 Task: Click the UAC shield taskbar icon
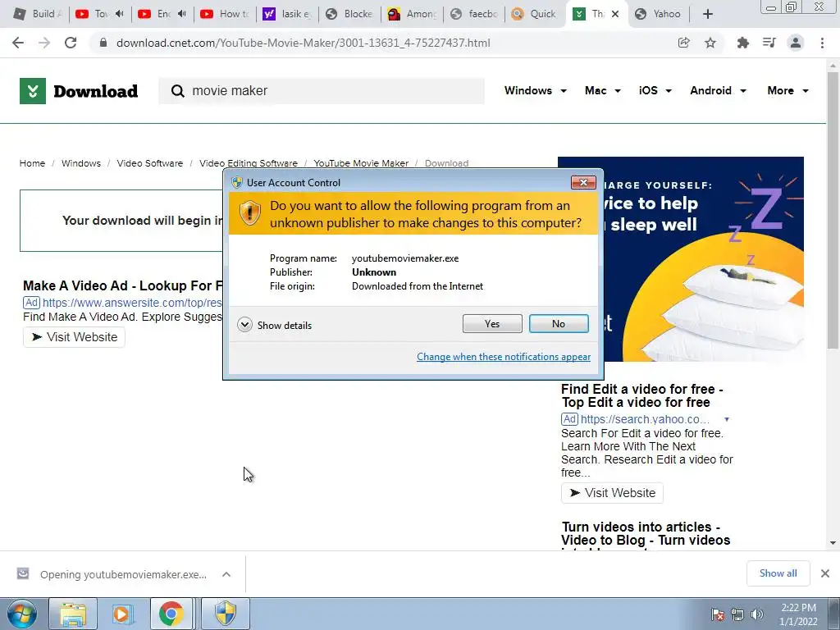click(226, 614)
